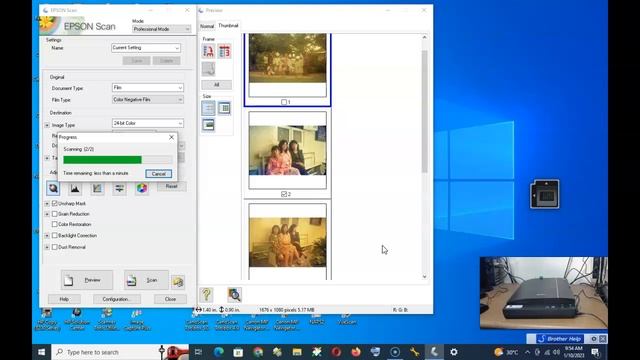Launch Google Chrome from the taskbar
This screenshot has height=360, width=640.
(x=258, y=352)
